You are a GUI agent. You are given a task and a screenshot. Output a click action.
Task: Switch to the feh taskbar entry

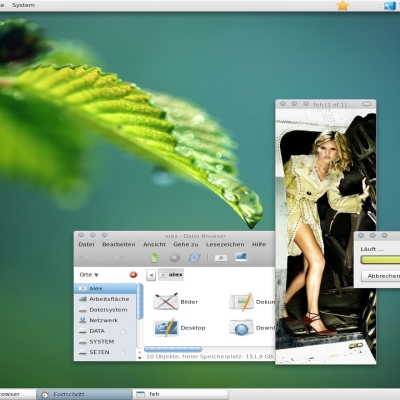180,394
